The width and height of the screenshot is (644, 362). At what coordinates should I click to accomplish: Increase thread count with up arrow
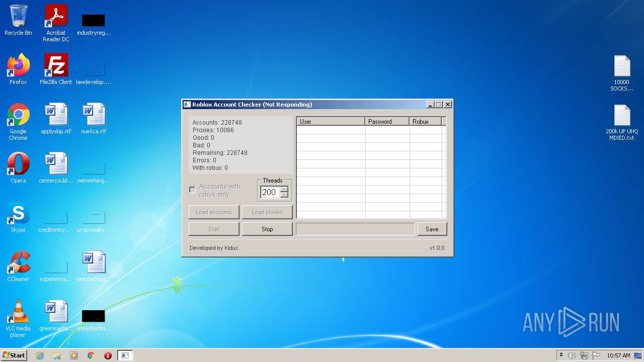284,189
